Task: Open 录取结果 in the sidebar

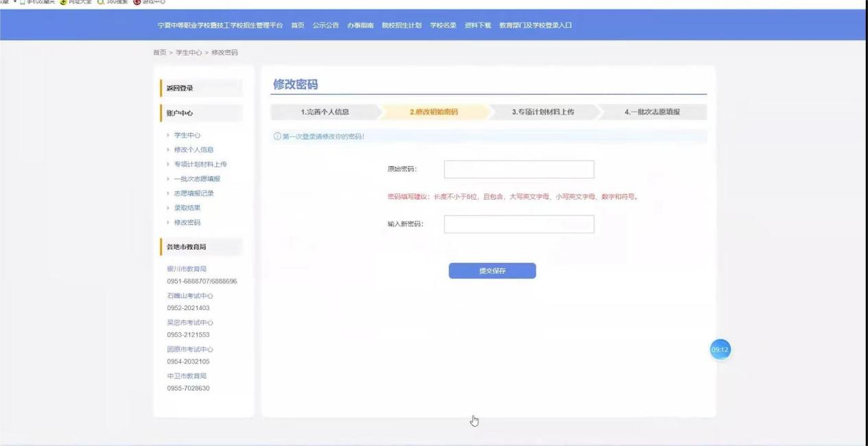Action: pyautogui.click(x=187, y=208)
